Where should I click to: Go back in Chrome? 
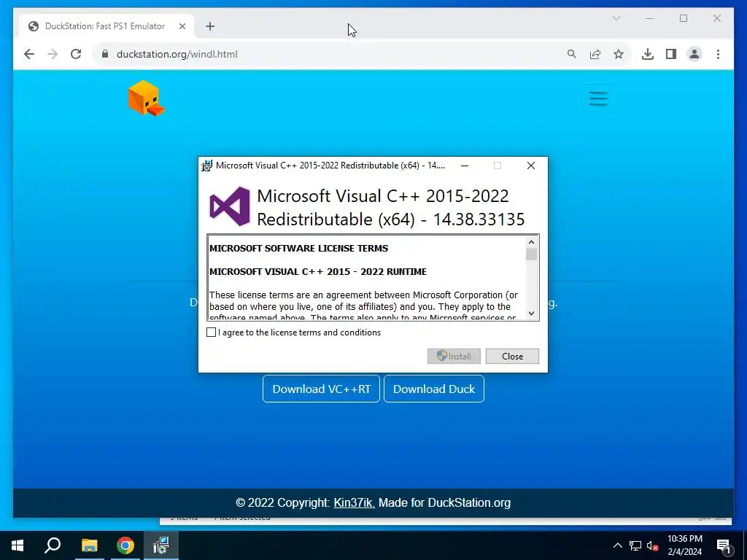click(x=29, y=54)
